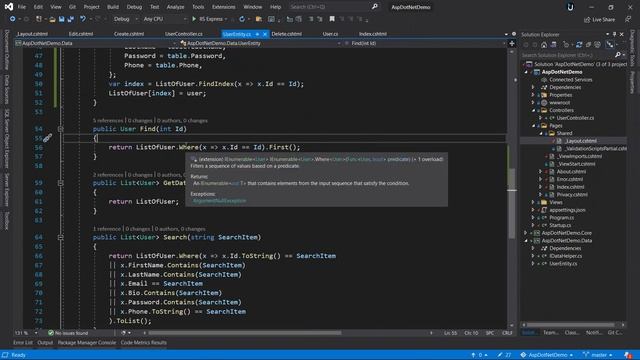This screenshot has width=640, height=360.
Task: Toggle Show All Files in Solution Explorer
Action: (x=598, y=45)
